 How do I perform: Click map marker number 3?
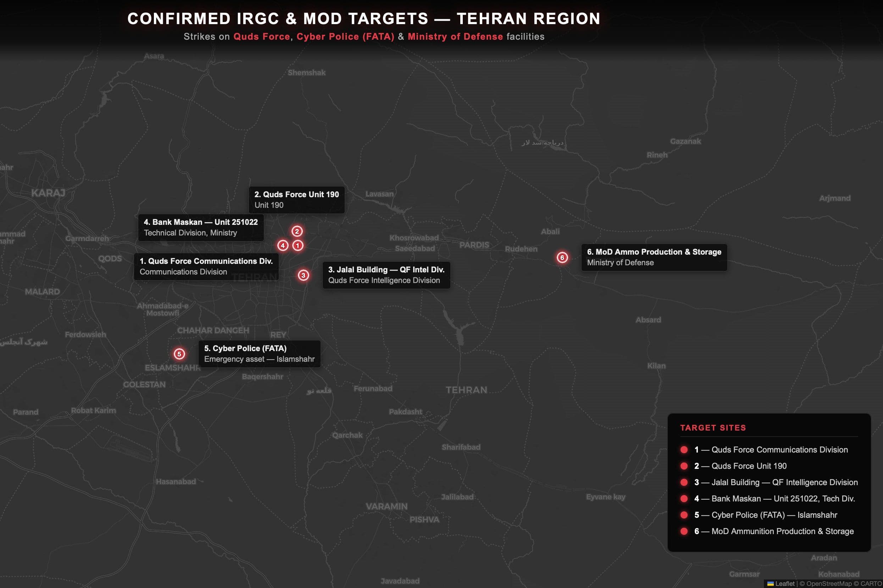[303, 275]
